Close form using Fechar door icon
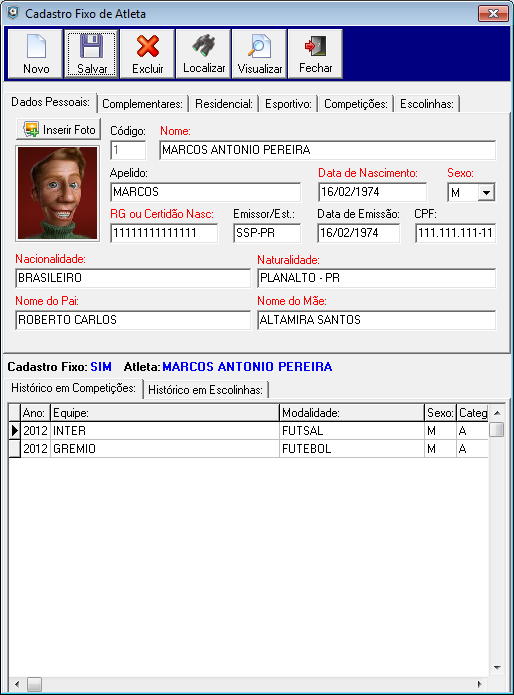This screenshot has height=695, width=514. (315, 46)
